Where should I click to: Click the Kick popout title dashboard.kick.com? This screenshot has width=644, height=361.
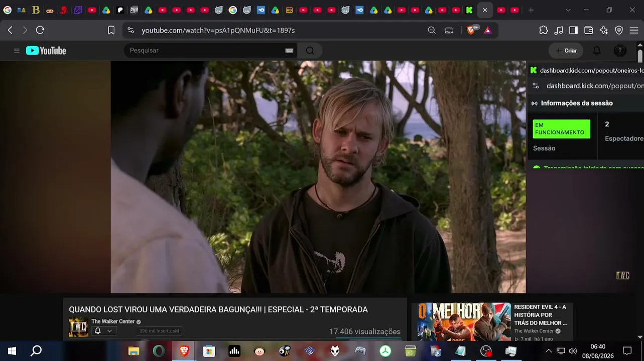[x=592, y=71]
